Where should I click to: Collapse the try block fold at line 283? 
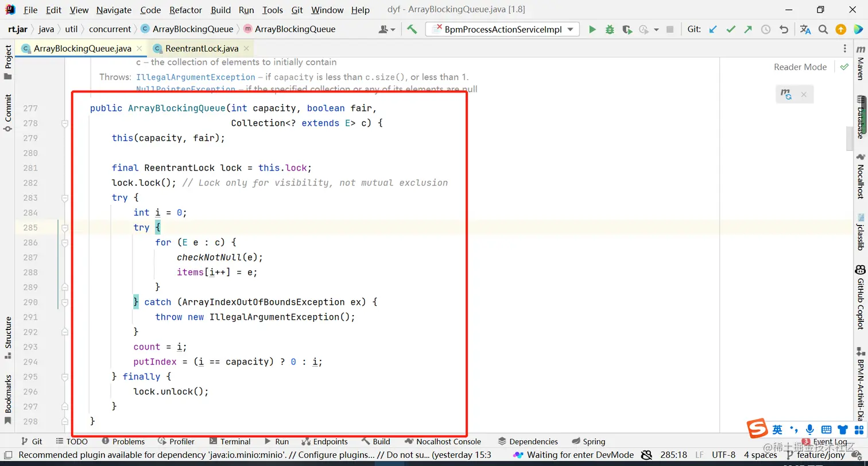[x=65, y=198]
